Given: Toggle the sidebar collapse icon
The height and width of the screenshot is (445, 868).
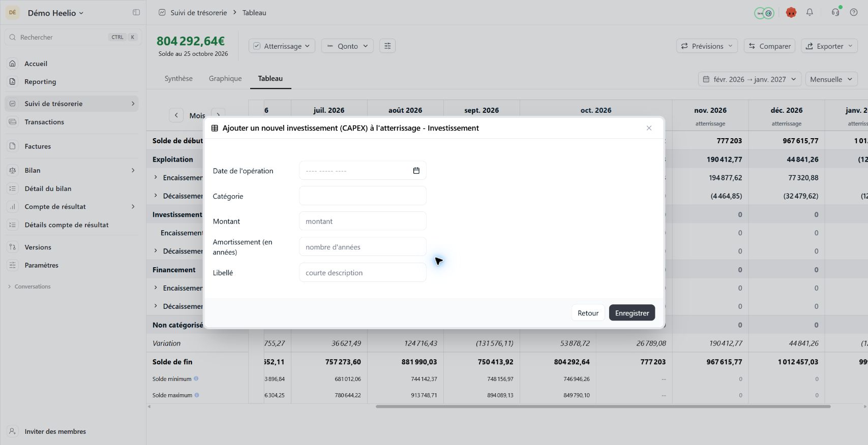Looking at the screenshot, I should pos(136,13).
